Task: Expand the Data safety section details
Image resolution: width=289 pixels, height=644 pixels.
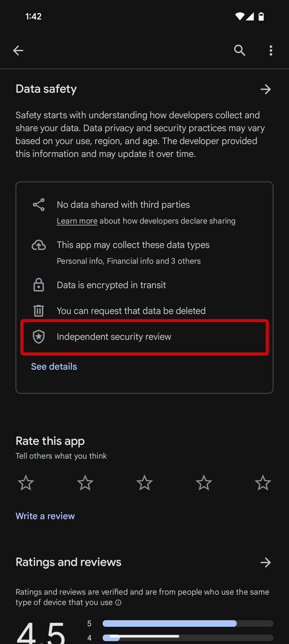Action: click(x=265, y=89)
